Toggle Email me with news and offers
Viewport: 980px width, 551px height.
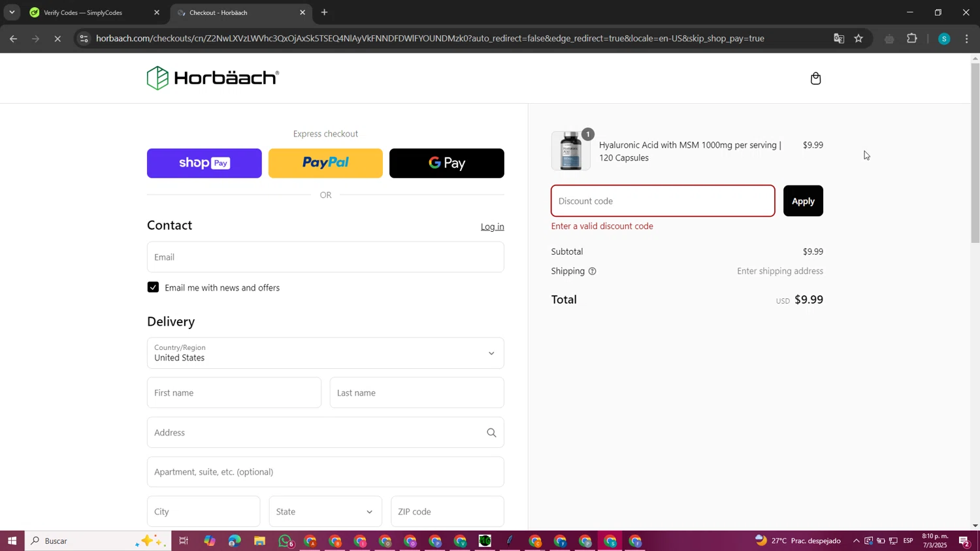point(153,287)
